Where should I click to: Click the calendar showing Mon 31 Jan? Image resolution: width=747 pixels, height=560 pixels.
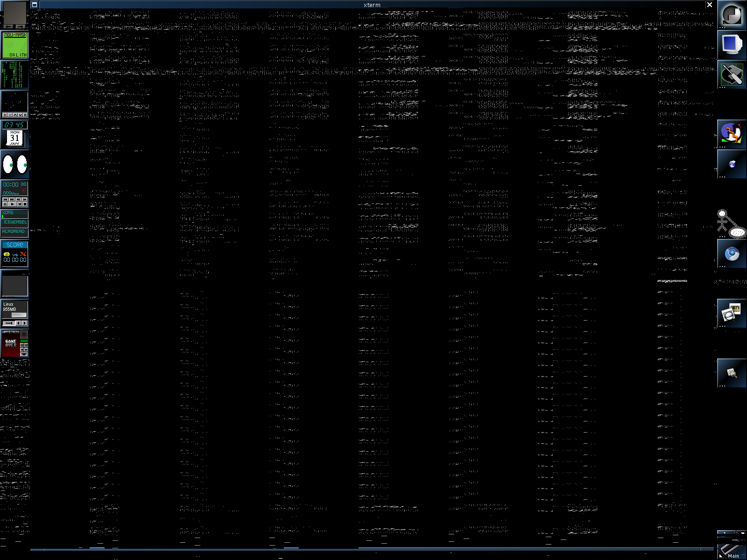[x=15, y=138]
